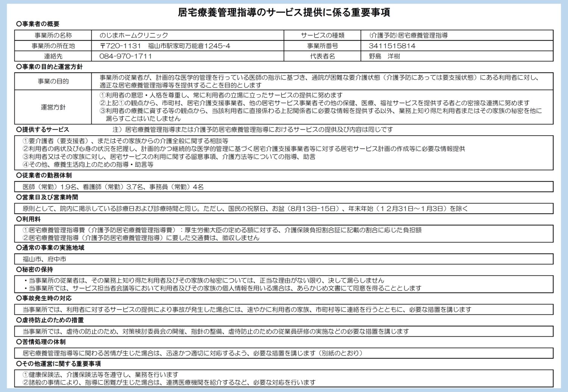Click the phone number 084-970-1711
This screenshot has height=392, width=568.
pyautogui.click(x=126, y=56)
